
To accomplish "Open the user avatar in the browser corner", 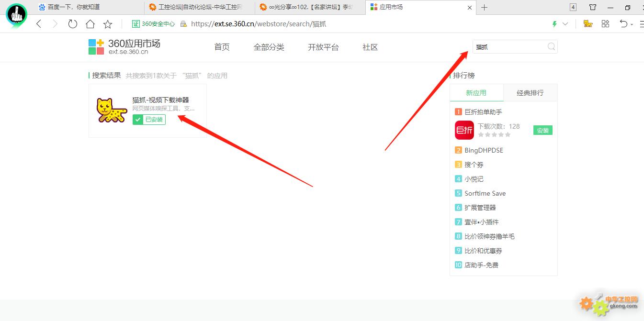I will click(16, 14).
